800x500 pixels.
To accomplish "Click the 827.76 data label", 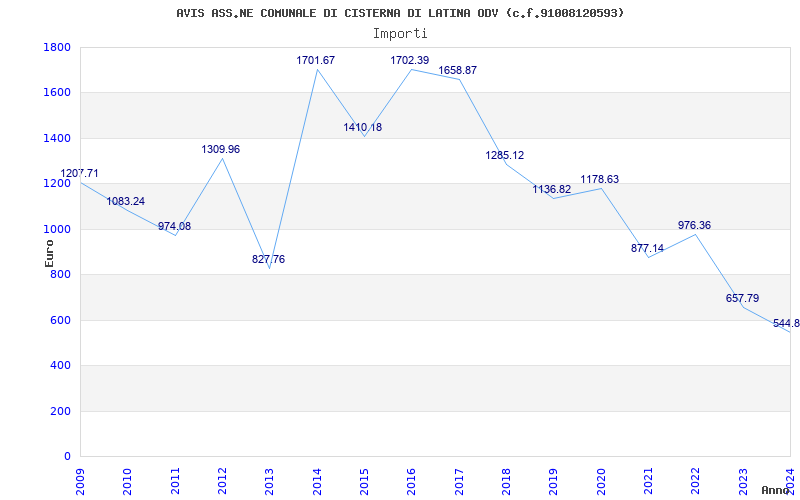I will tap(268, 260).
